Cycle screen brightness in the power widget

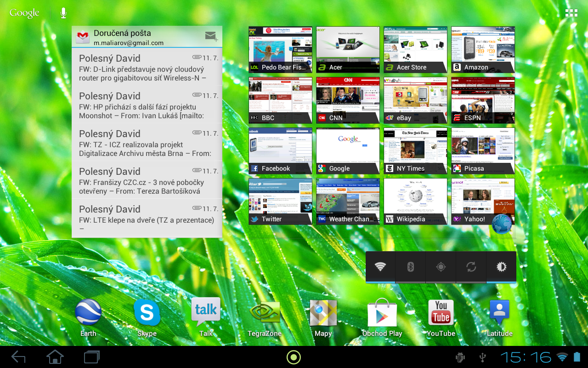tap(501, 267)
